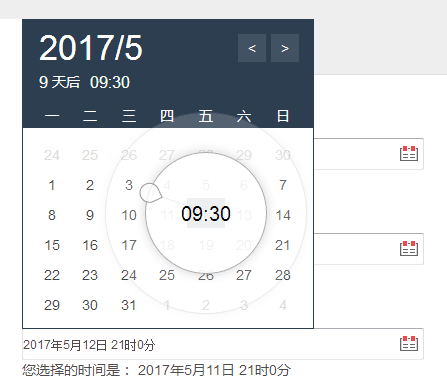Open calendar icon on second date field

(409, 249)
